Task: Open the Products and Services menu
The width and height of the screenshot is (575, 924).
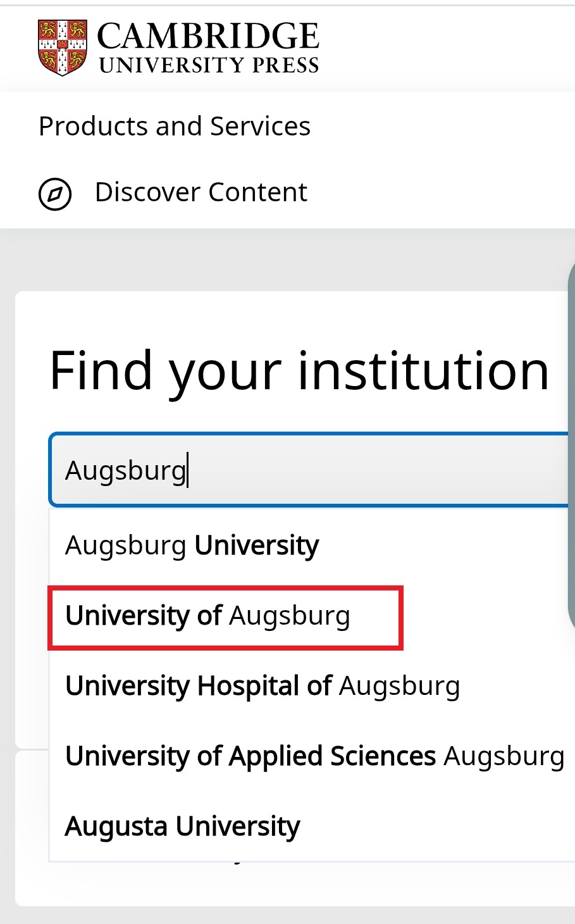Action: (175, 127)
